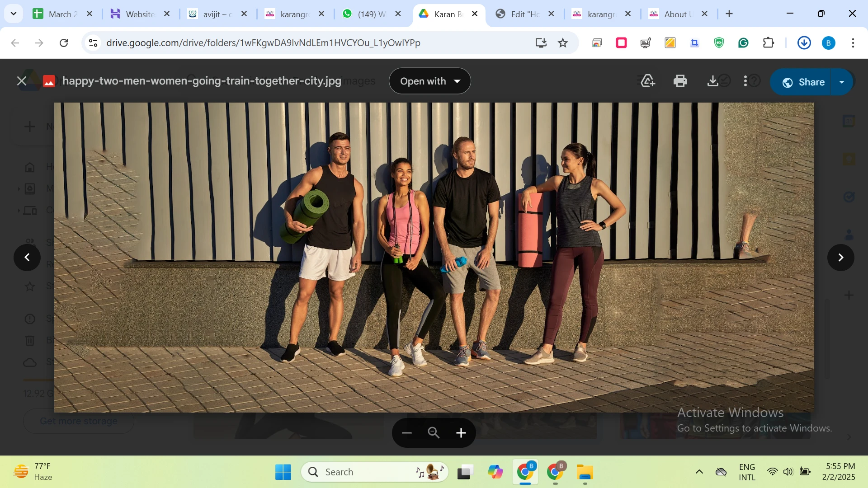The width and height of the screenshot is (868, 488).
Task: Open File Explorer from the taskbar
Action: pos(585,472)
